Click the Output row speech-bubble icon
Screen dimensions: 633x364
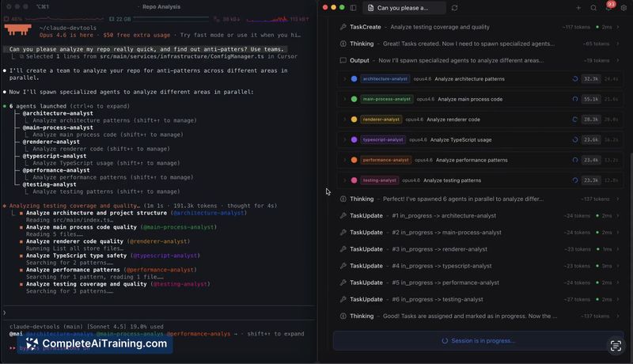pyautogui.click(x=343, y=60)
